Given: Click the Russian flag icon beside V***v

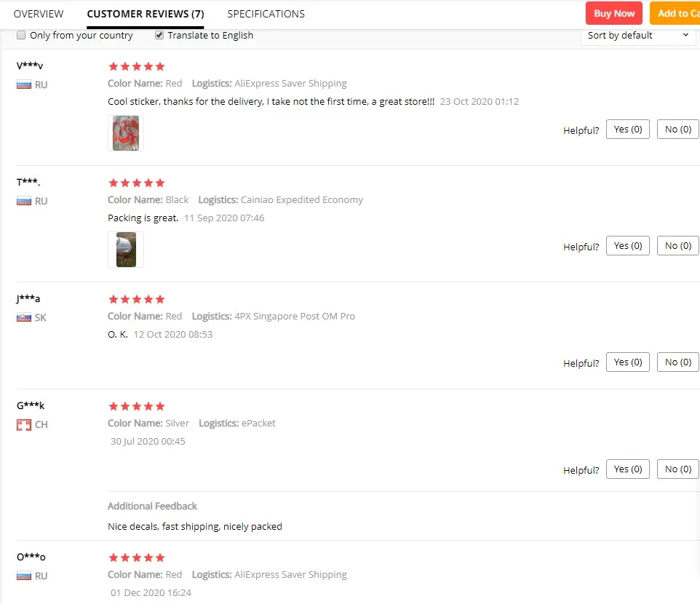Looking at the screenshot, I should (24, 84).
